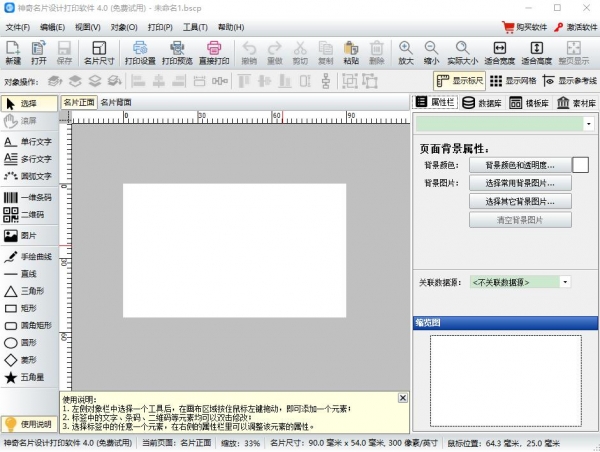Select the 图片 image tool
This screenshot has height=452, width=600.
pos(29,236)
